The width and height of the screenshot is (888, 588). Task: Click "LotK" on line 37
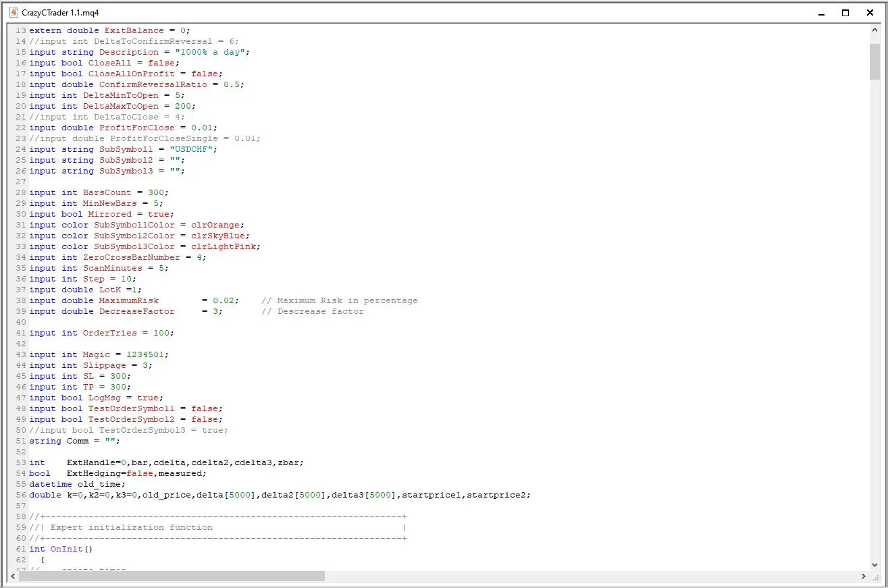pos(109,290)
